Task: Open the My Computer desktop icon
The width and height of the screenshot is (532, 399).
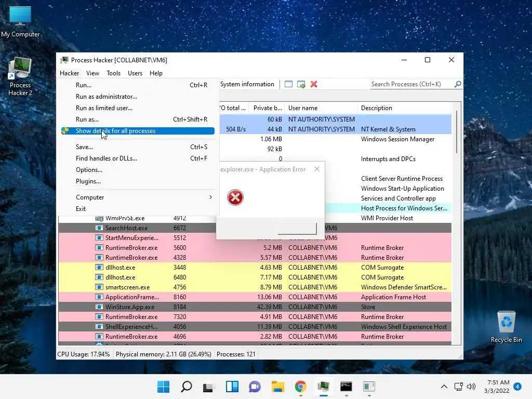Action: pos(20,22)
